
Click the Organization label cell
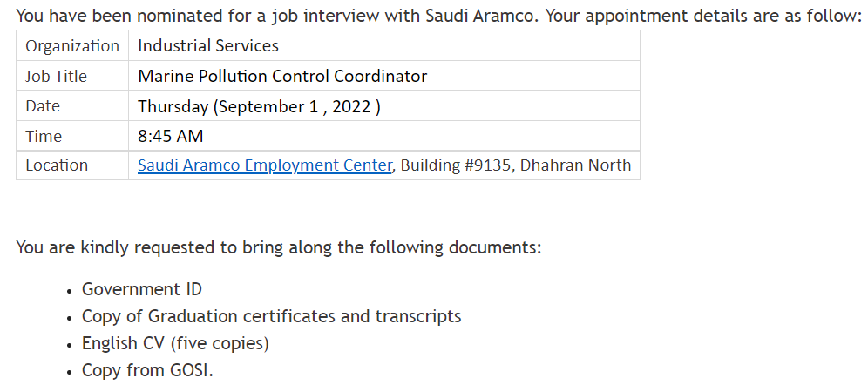72,46
